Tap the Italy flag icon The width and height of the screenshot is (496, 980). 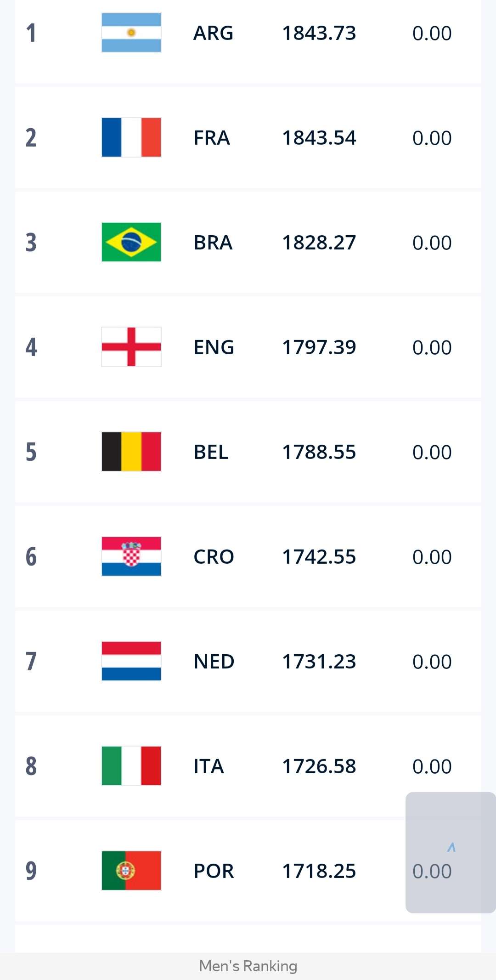tap(131, 766)
